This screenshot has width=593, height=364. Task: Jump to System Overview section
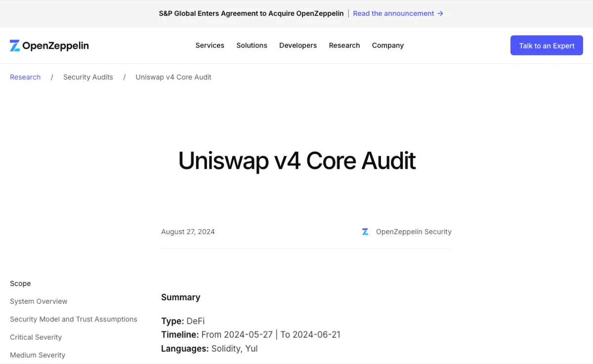(39, 301)
